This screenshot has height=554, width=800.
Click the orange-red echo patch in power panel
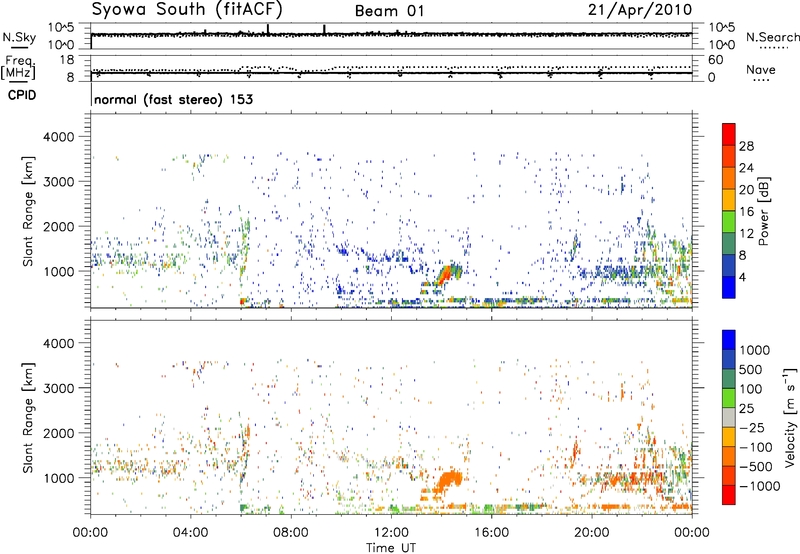pos(445,275)
